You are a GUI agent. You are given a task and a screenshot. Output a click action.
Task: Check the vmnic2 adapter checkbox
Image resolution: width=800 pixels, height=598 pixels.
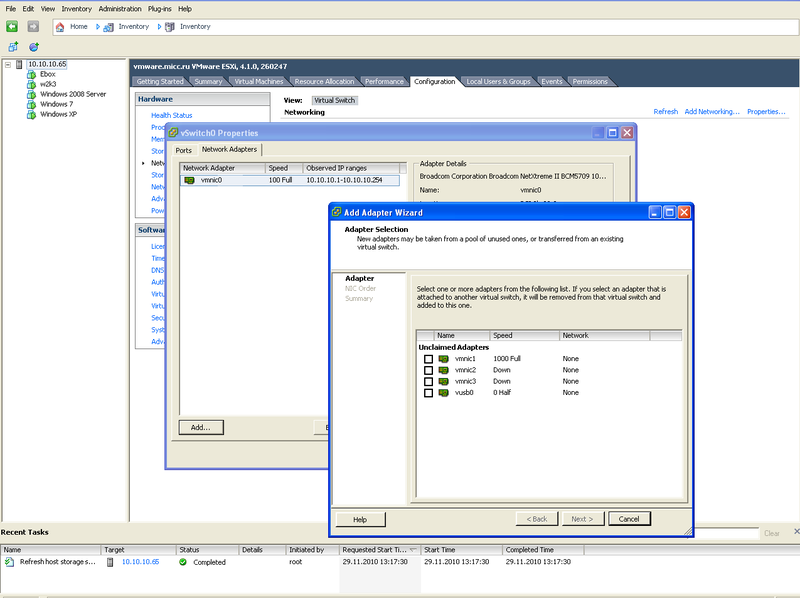click(429, 370)
